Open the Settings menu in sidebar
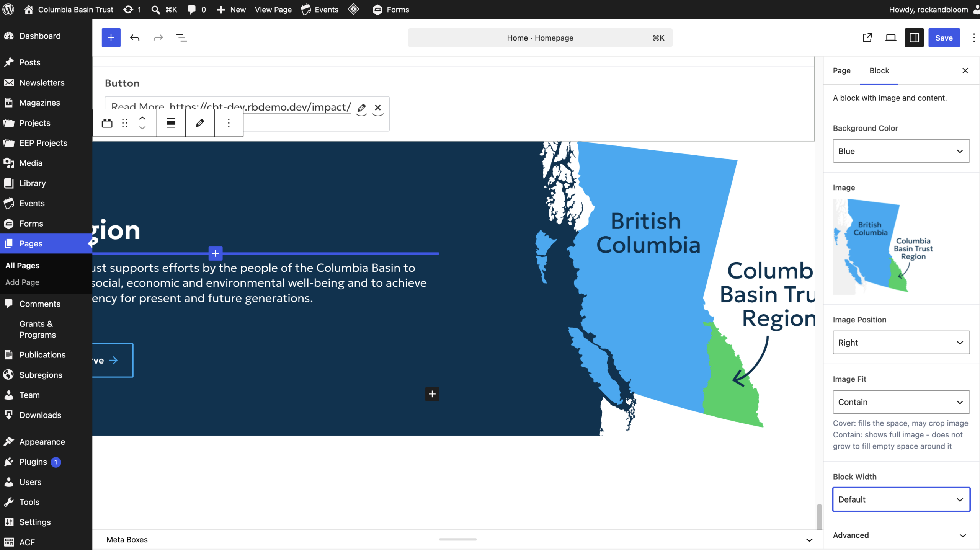 (x=35, y=522)
